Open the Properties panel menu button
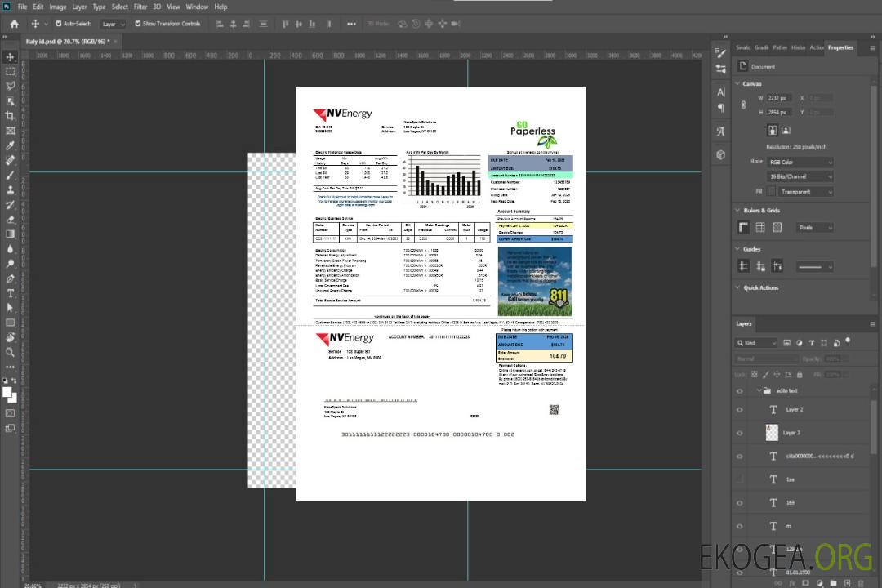Screen dimensions: 882x588 pos(872,48)
